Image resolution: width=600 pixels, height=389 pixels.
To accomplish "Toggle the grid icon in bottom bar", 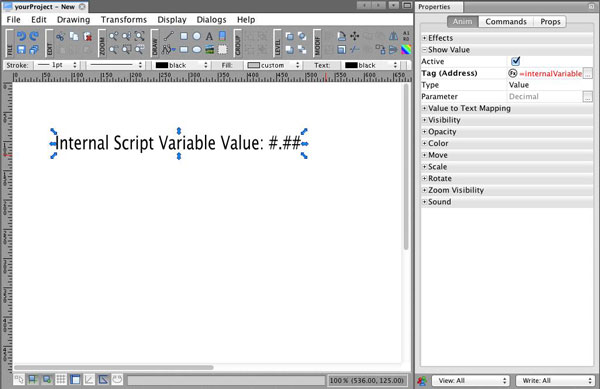I will tap(61, 379).
